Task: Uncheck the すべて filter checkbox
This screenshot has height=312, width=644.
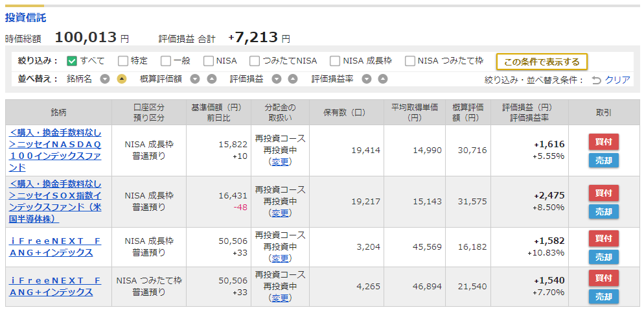Action: click(x=72, y=61)
